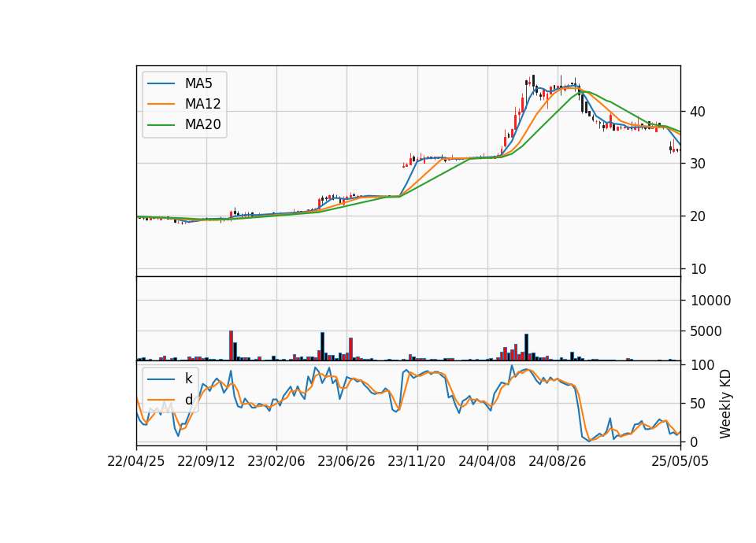
Task: Click the tallest red volume bar near 22/11
Action: tap(232, 345)
